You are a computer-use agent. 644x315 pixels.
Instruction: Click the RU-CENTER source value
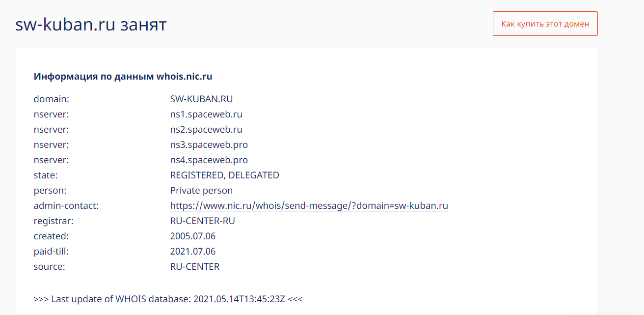point(195,266)
